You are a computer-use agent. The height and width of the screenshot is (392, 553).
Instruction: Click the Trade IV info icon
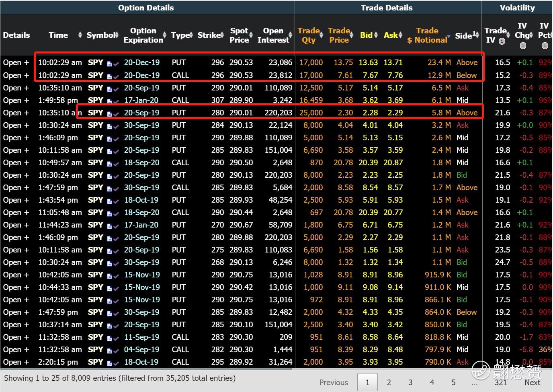point(502,41)
